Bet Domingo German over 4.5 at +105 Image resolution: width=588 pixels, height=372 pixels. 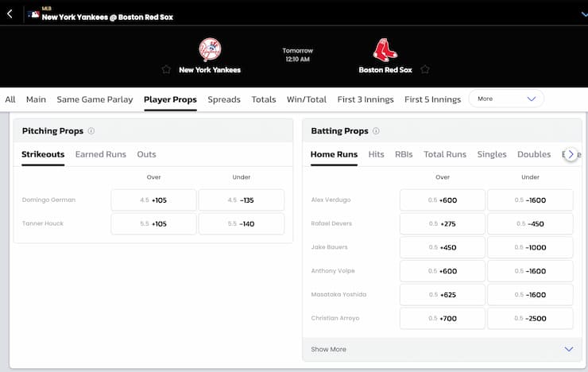153,200
